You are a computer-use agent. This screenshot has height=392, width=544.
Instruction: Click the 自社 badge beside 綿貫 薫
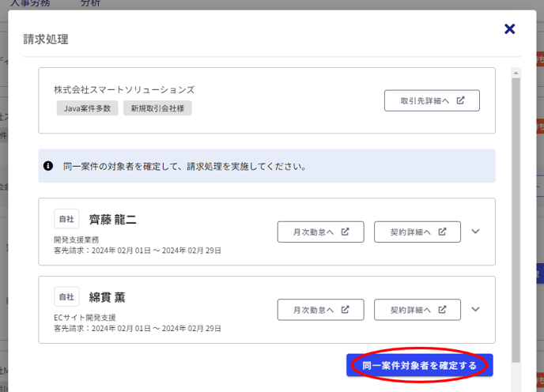[x=66, y=297]
